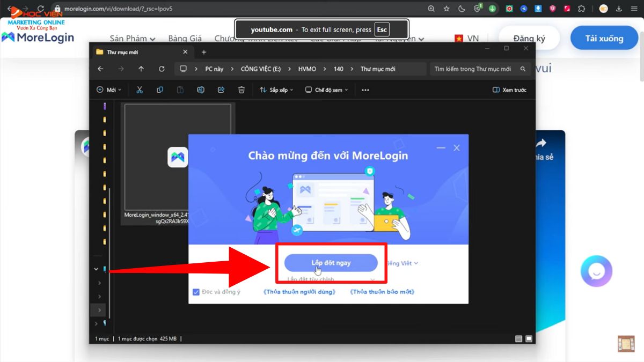Screen dimensions: 644x362
Task: Select the MoreLogin_window_x64 installer file thumbnail
Action: pyautogui.click(x=178, y=164)
